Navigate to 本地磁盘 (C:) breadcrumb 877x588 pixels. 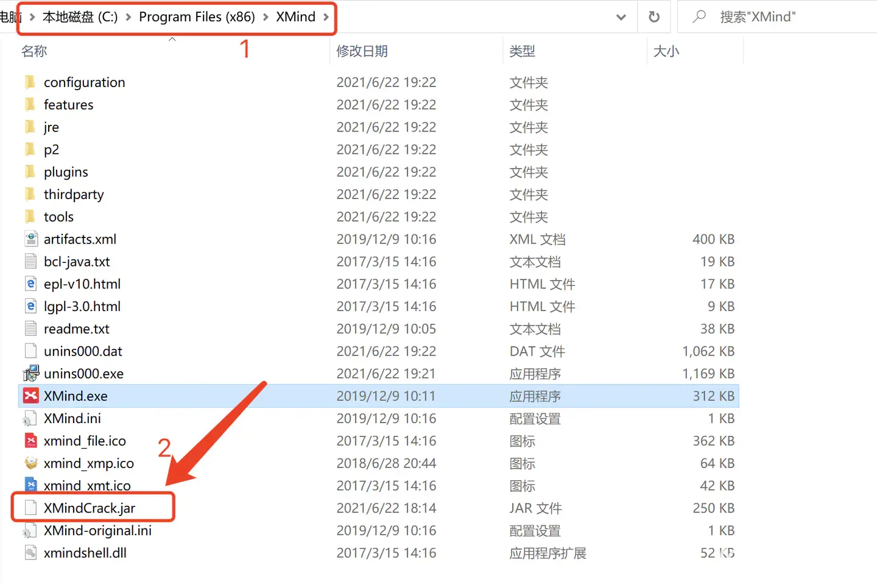coord(80,17)
